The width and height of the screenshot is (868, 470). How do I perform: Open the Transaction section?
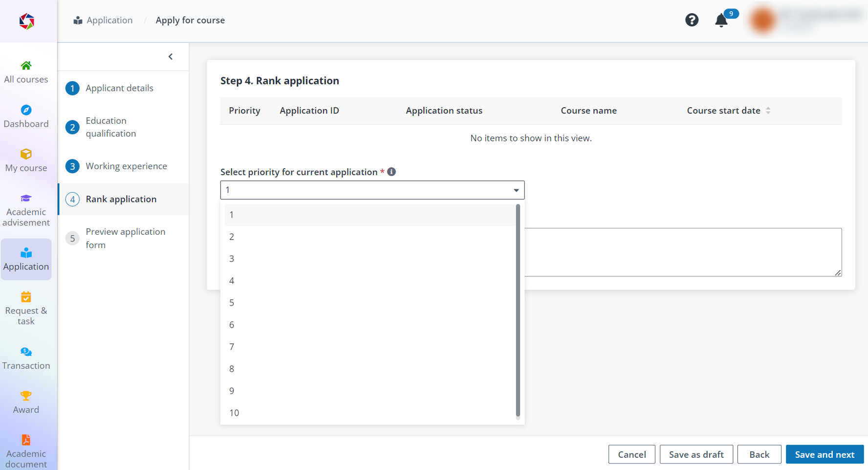26,358
